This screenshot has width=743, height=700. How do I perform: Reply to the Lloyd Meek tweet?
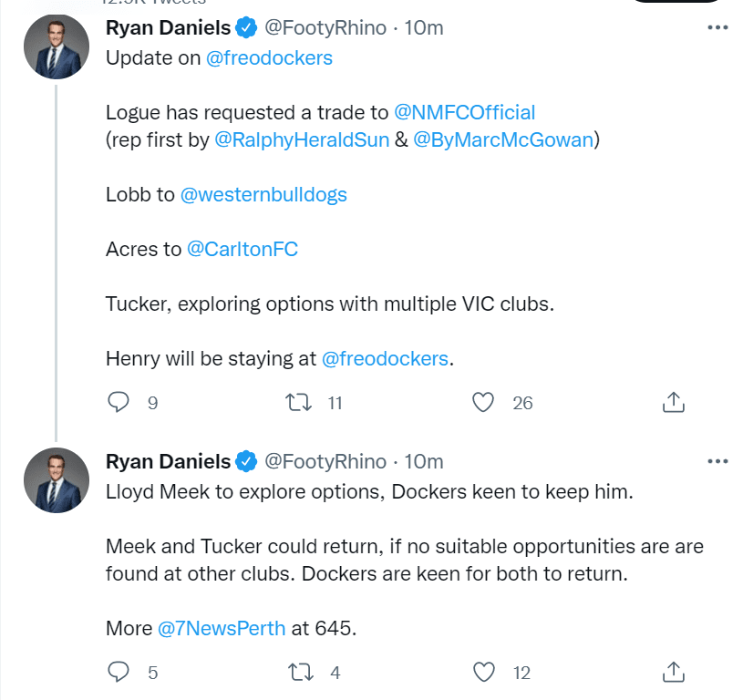(120, 673)
